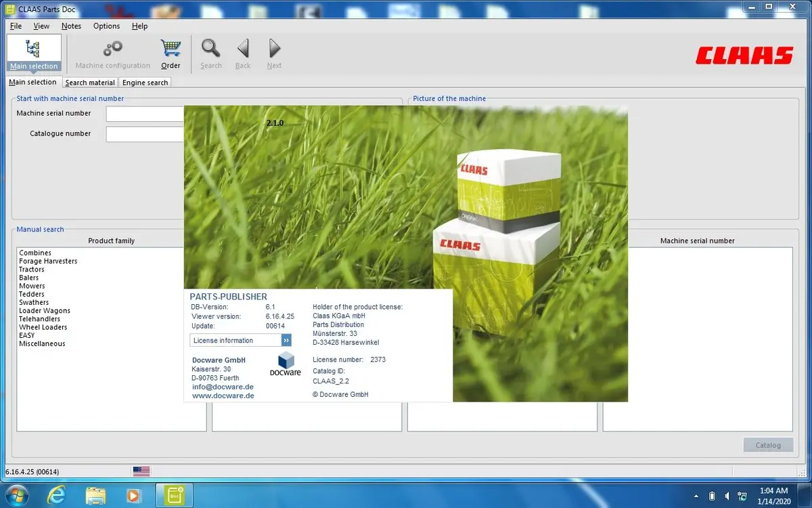Switch to the Search material tab
This screenshot has height=508, width=812.
[x=90, y=82]
